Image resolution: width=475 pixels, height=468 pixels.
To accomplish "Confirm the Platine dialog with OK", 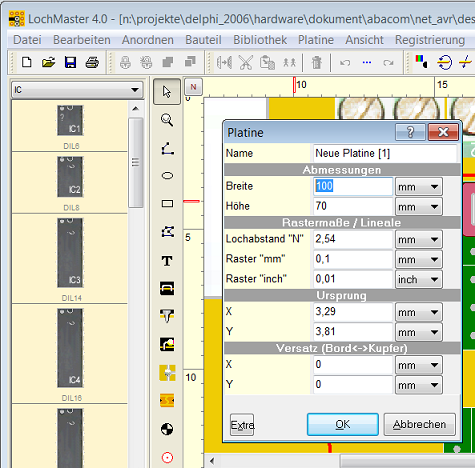I will pyautogui.click(x=343, y=424).
